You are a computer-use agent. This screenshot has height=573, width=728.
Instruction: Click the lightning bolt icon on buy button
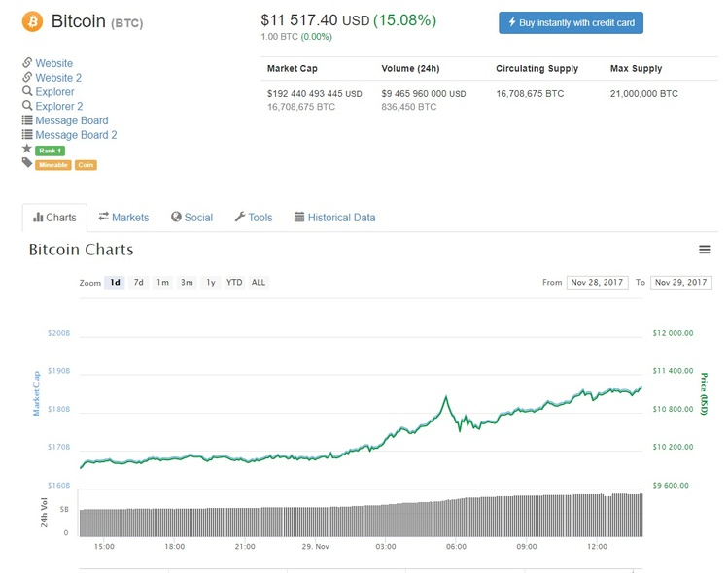tap(512, 22)
